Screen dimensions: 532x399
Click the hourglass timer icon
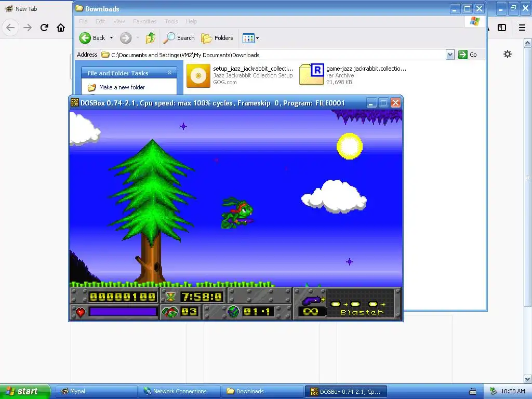click(x=170, y=297)
